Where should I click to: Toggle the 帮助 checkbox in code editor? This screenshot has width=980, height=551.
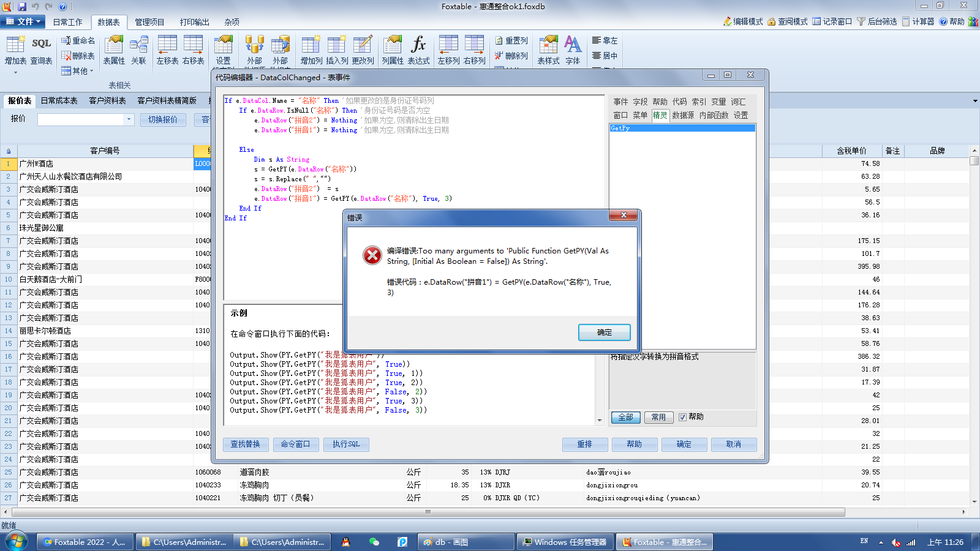[682, 417]
